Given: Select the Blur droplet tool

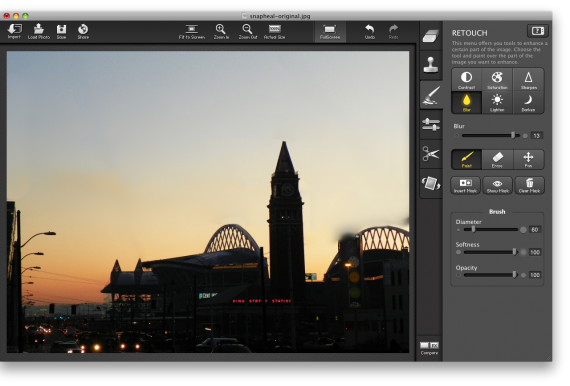Looking at the screenshot, I should (466, 102).
